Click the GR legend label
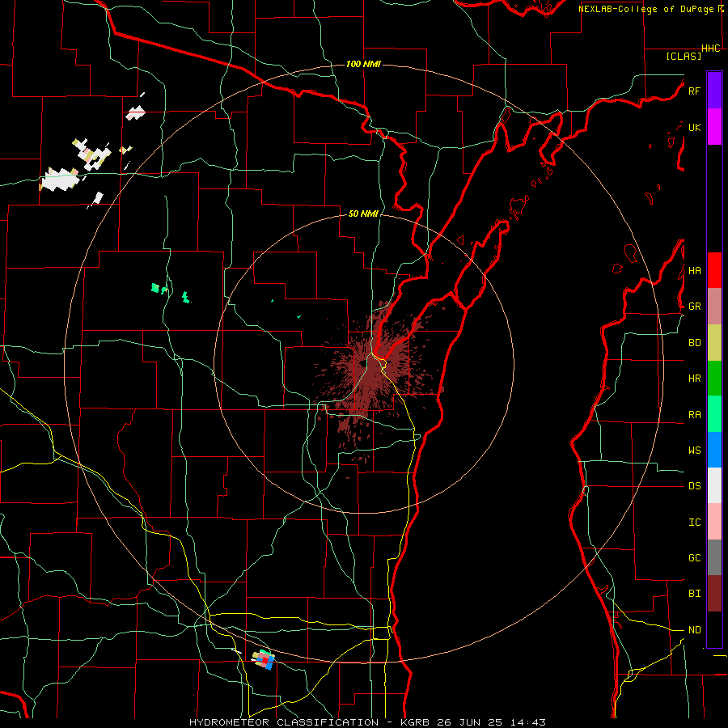The height and width of the screenshot is (728, 728). [x=694, y=307]
